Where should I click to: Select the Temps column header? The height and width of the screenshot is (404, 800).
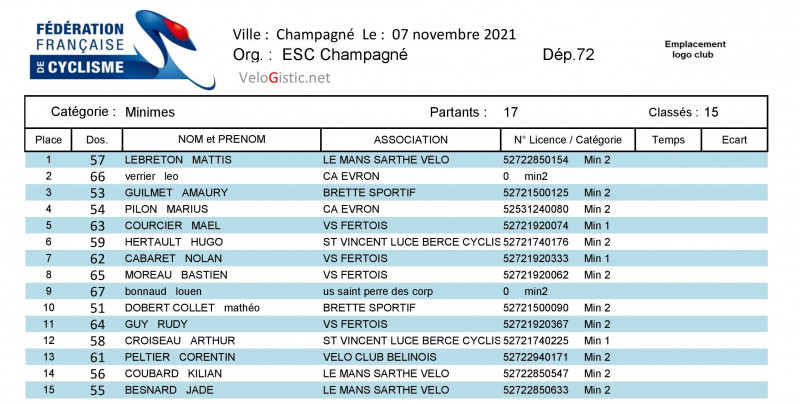click(x=668, y=140)
